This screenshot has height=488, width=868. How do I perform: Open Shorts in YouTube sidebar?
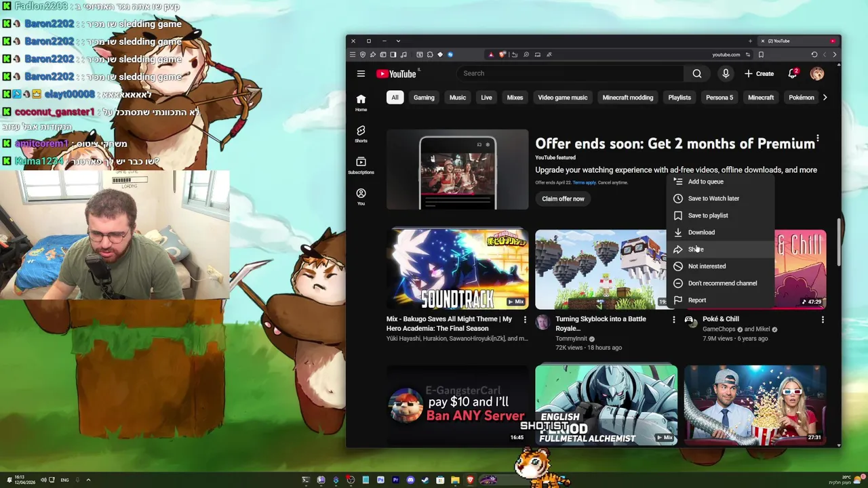[x=361, y=134]
